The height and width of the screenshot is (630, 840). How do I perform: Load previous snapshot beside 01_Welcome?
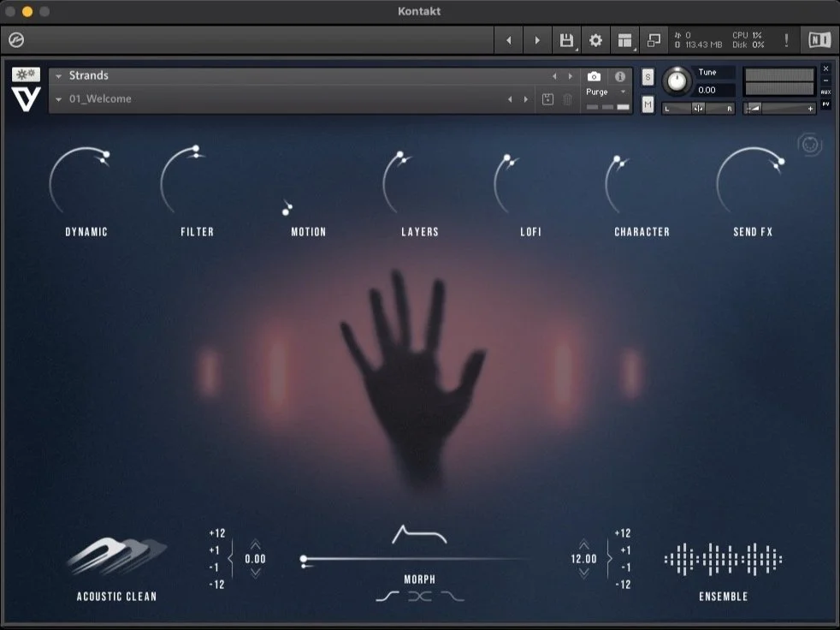[510, 99]
